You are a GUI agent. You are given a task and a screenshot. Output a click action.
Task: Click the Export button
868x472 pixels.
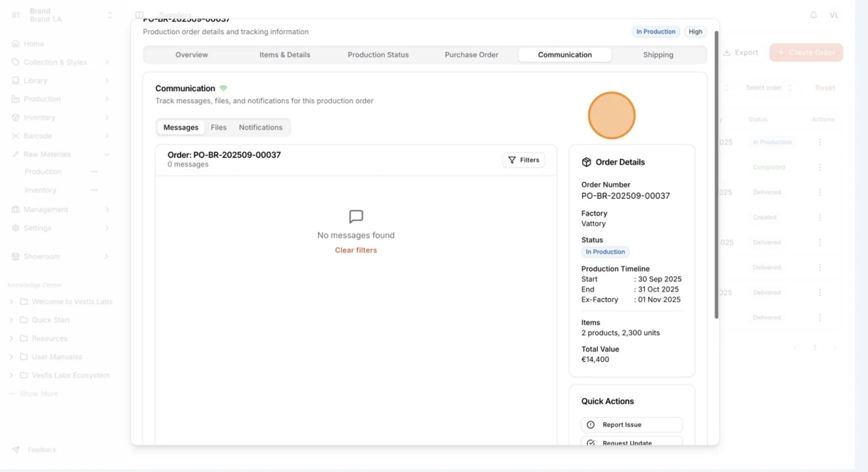pyautogui.click(x=740, y=52)
